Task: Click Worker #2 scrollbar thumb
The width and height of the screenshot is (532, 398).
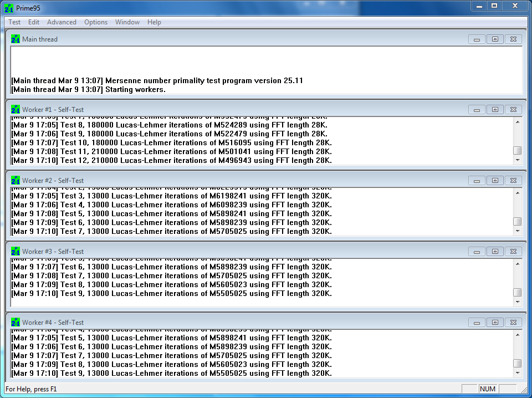Action: coord(518,221)
